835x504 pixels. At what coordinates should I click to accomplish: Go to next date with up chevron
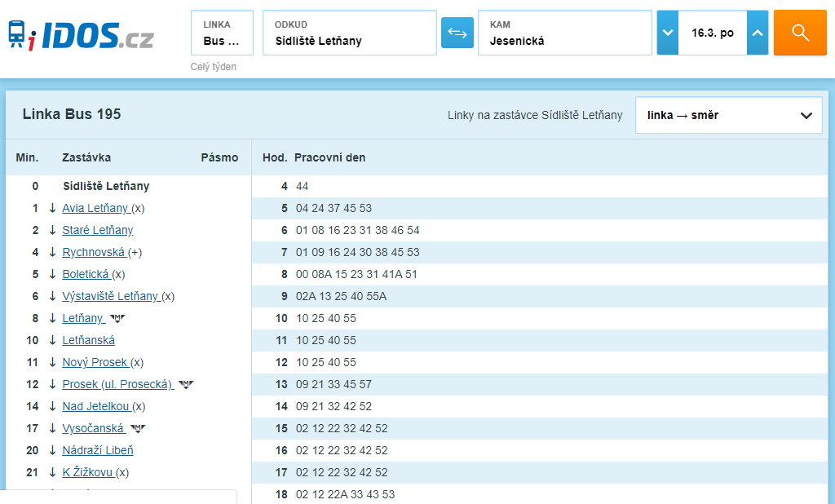758,33
